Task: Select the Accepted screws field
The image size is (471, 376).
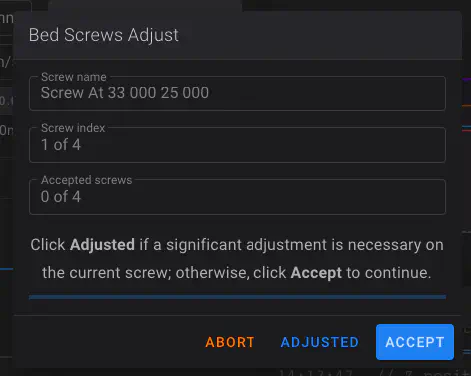Action: [237, 197]
